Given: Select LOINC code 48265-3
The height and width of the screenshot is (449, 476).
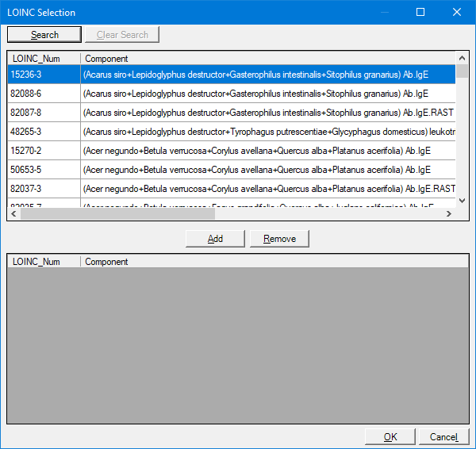Looking at the screenshot, I should click(x=44, y=132).
